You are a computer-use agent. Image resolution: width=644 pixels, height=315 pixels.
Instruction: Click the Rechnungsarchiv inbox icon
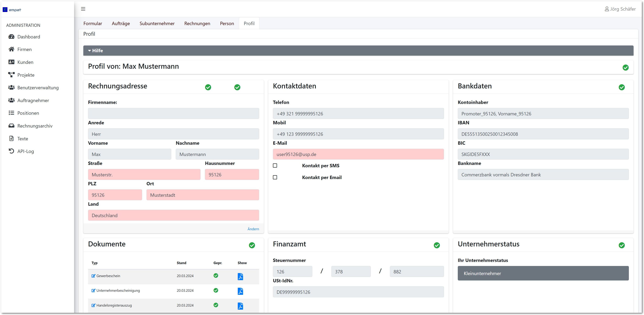tap(11, 126)
